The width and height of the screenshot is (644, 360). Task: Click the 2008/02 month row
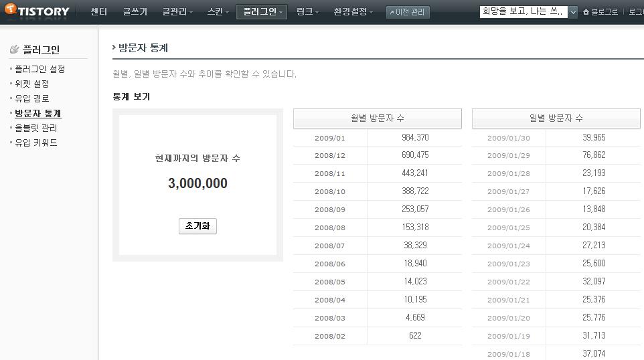(x=378, y=336)
